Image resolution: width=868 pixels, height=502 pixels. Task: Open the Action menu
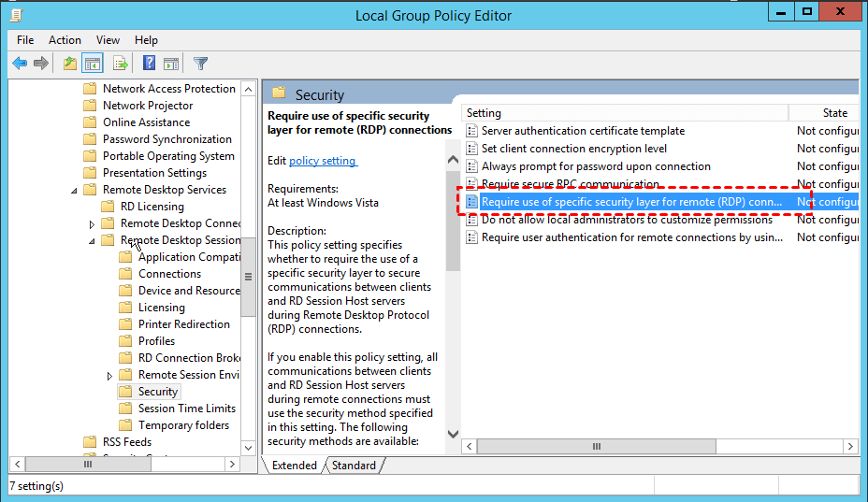(65, 40)
